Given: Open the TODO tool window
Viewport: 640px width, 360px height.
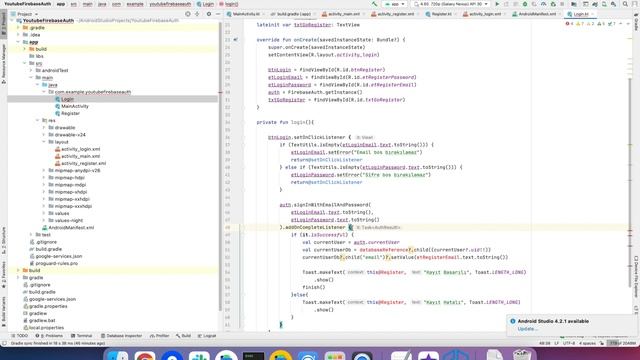Looking at the screenshot, I should coord(20,336).
